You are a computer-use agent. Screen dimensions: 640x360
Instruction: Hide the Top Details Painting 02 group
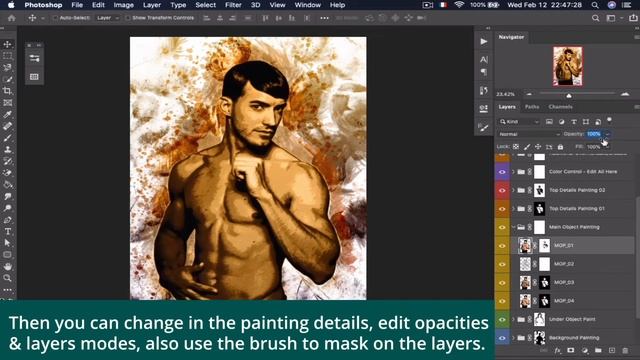click(x=502, y=190)
